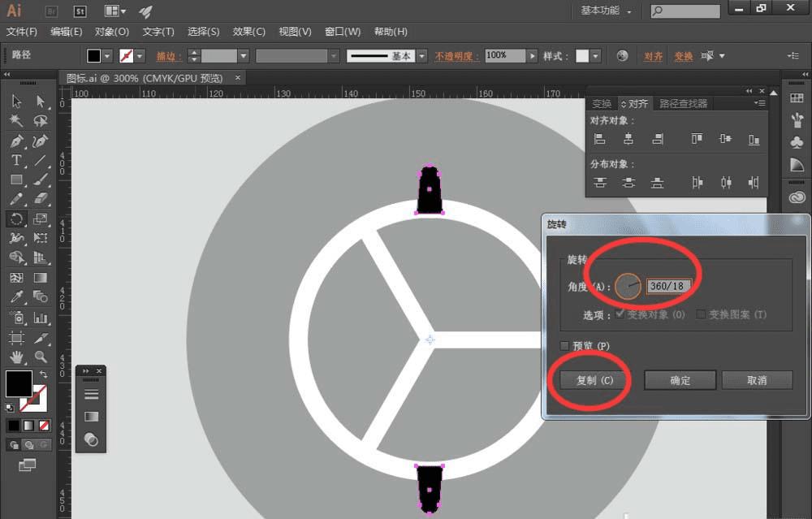
Task: Click Vertical Distribute Center icon
Action: coord(628,182)
